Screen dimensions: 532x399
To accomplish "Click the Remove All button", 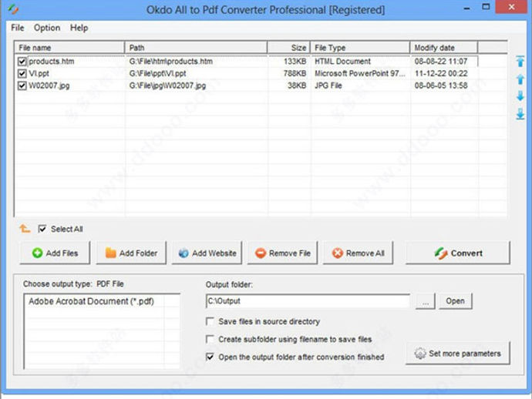I will 358,253.
